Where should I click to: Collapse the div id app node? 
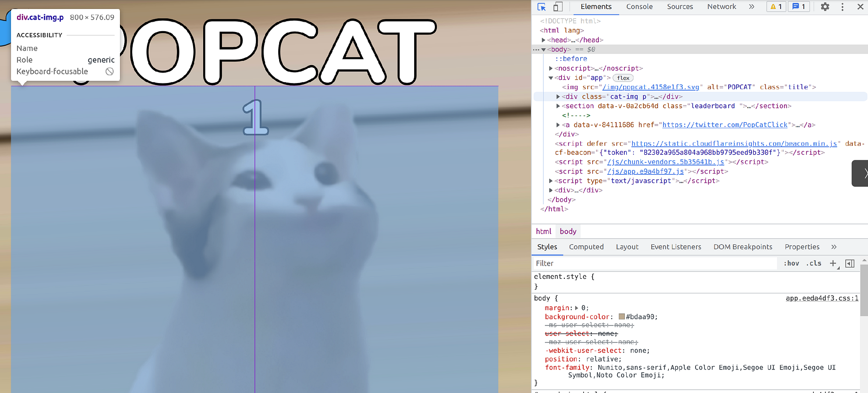pyautogui.click(x=551, y=78)
